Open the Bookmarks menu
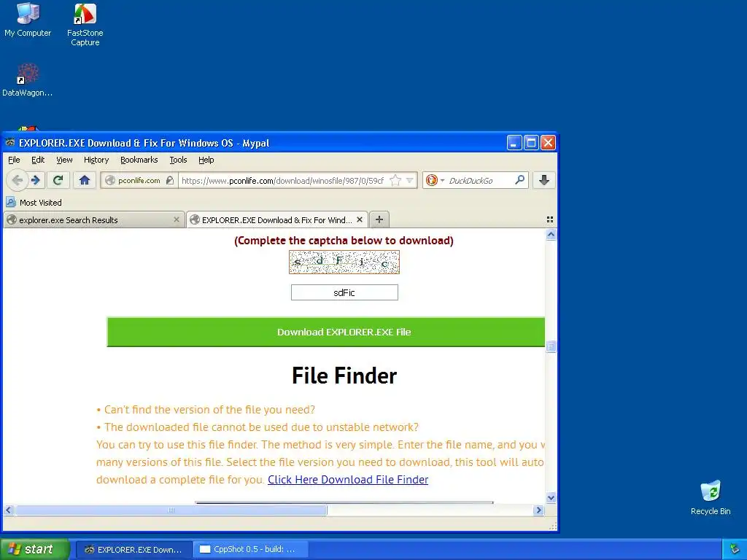The width and height of the screenshot is (747, 560). (139, 160)
